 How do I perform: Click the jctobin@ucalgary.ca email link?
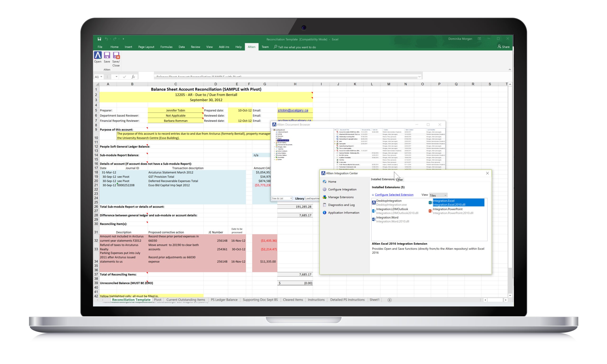coord(293,110)
